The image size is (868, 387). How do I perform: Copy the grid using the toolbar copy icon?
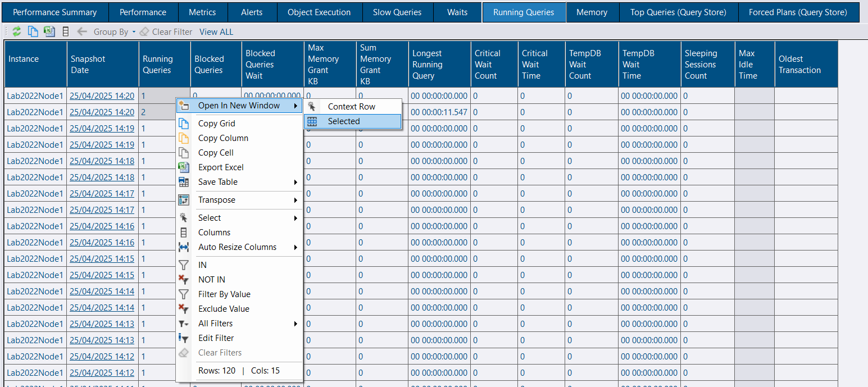(x=33, y=31)
